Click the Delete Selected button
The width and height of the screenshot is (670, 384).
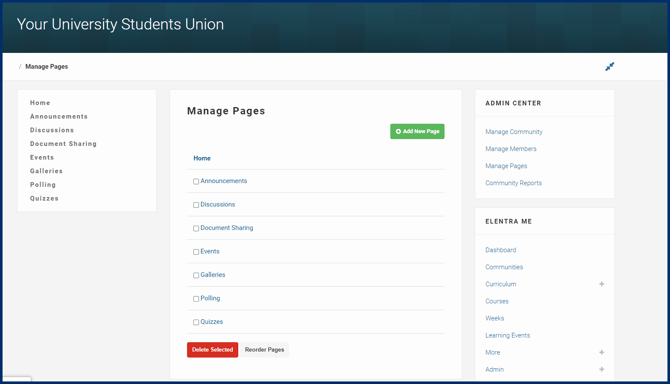click(212, 350)
